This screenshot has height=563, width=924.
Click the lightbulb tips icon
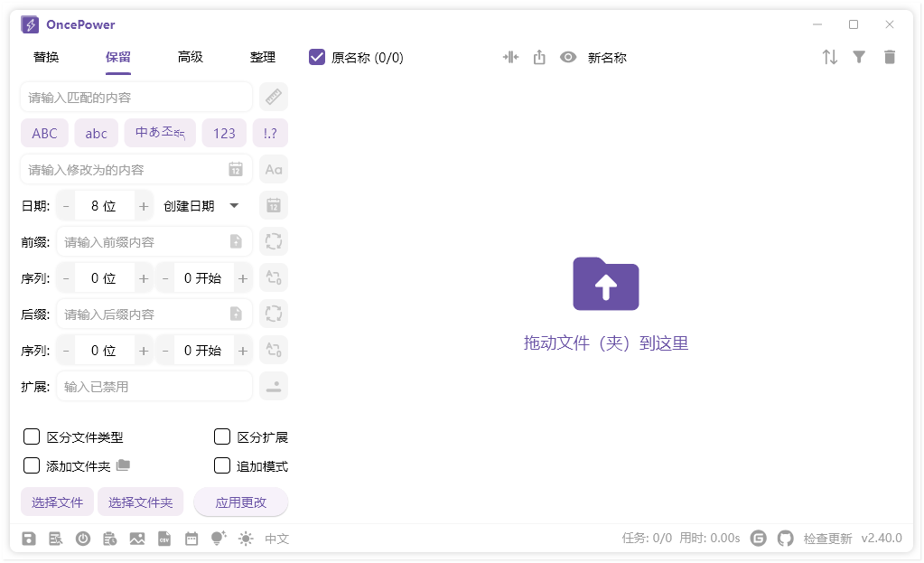coord(219,539)
